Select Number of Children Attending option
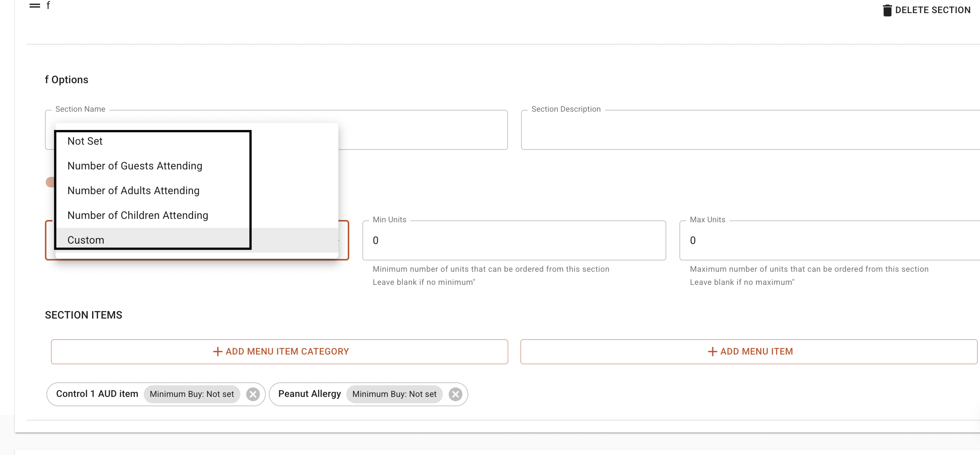 [137, 216]
